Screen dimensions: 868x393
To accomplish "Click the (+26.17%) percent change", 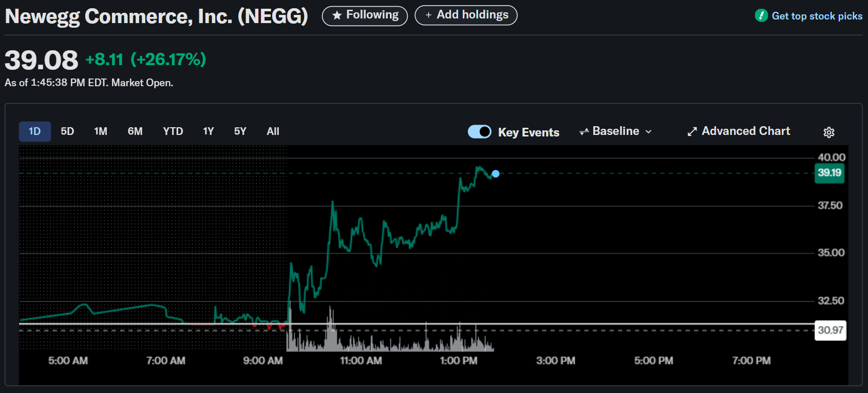I will click(168, 60).
